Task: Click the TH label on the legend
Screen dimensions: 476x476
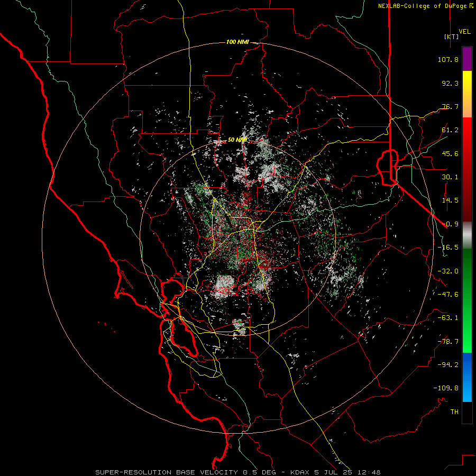Action: (454, 412)
